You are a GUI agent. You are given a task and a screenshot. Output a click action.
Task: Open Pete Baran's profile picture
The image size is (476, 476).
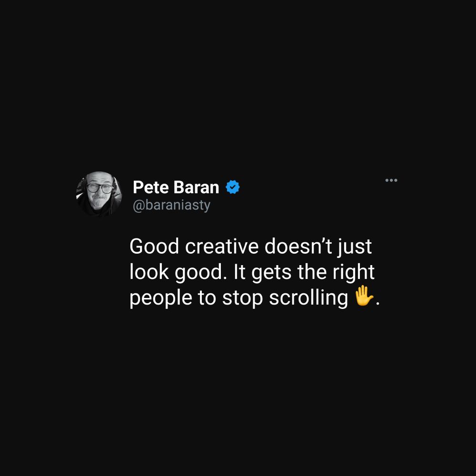(x=99, y=194)
